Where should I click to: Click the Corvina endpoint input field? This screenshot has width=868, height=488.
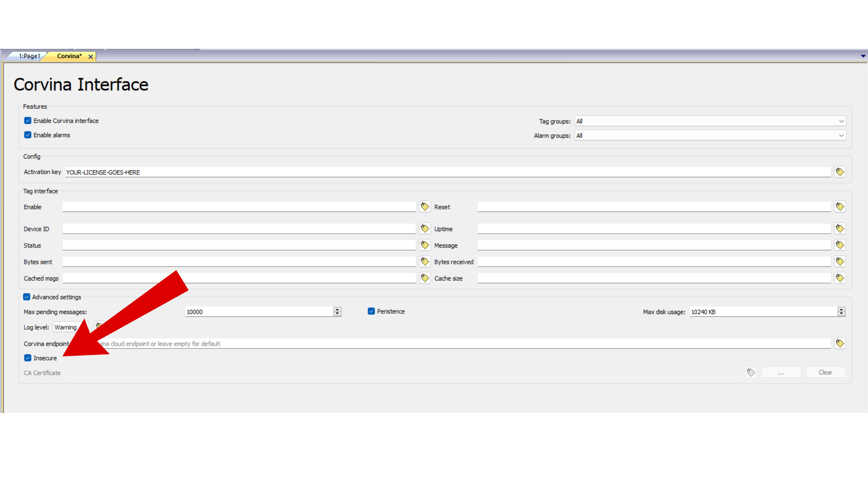click(452, 344)
